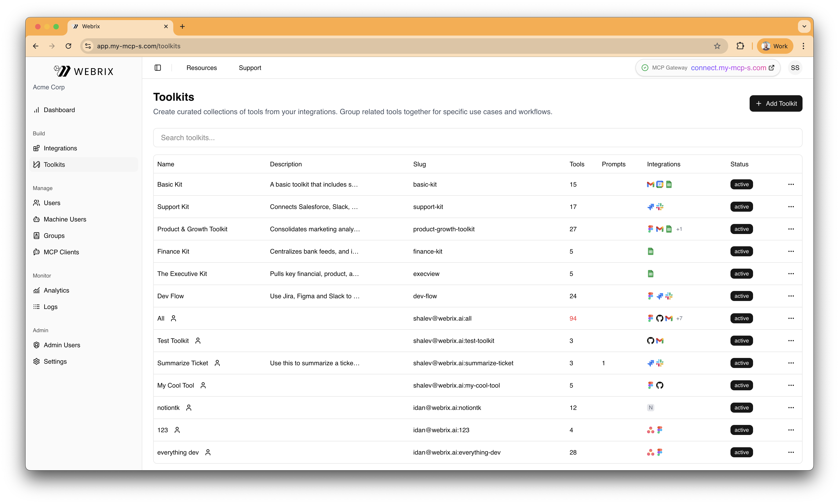Open more options for Basic Kit
The image size is (839, 504).
coord(791,184)
